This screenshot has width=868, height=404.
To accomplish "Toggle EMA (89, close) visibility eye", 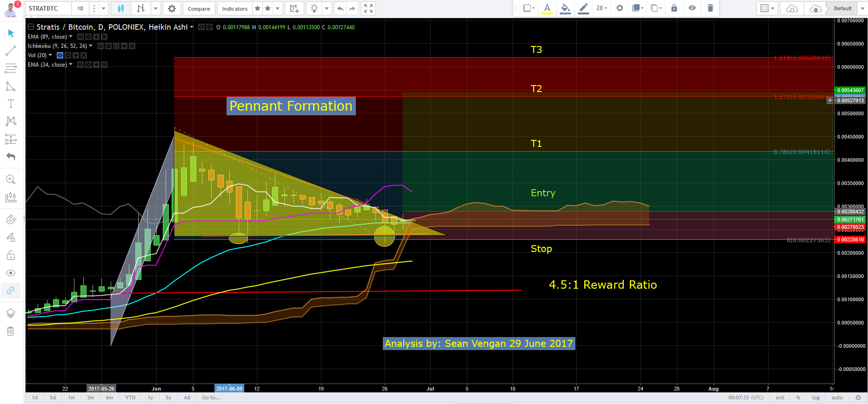I will [x=80, y=37].
